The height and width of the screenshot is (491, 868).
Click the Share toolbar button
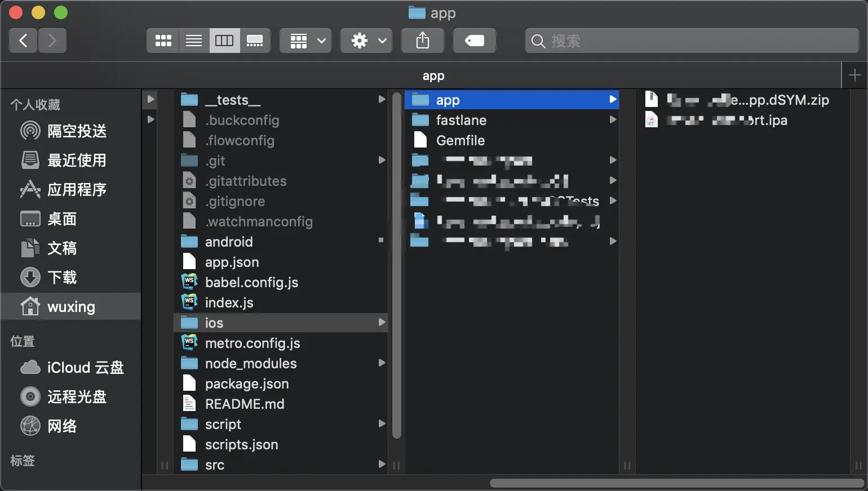coord(423,41)
